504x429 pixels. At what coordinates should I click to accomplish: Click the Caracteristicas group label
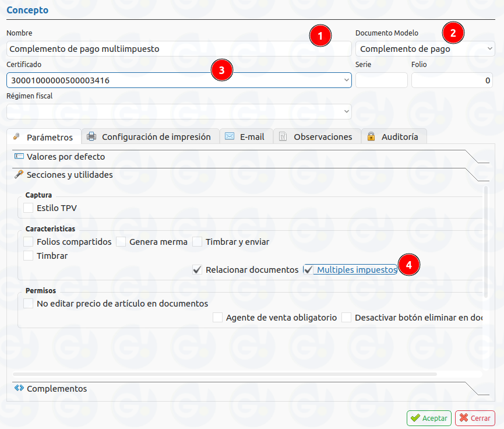(x=51, y=228)
